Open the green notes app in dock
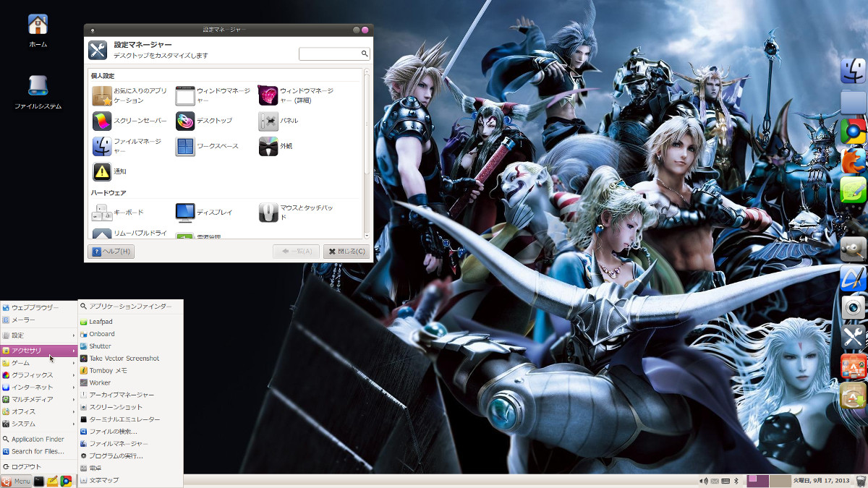 point(854,190)
